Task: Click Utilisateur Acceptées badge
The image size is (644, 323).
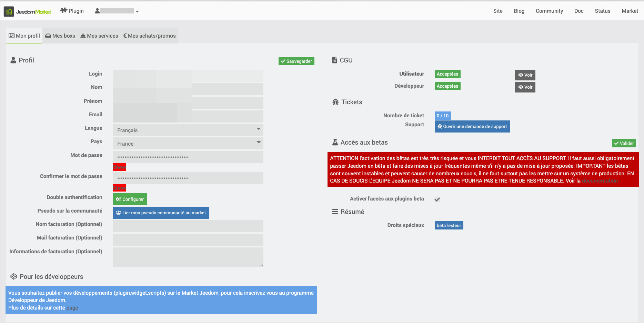Action: pos(447,74)
